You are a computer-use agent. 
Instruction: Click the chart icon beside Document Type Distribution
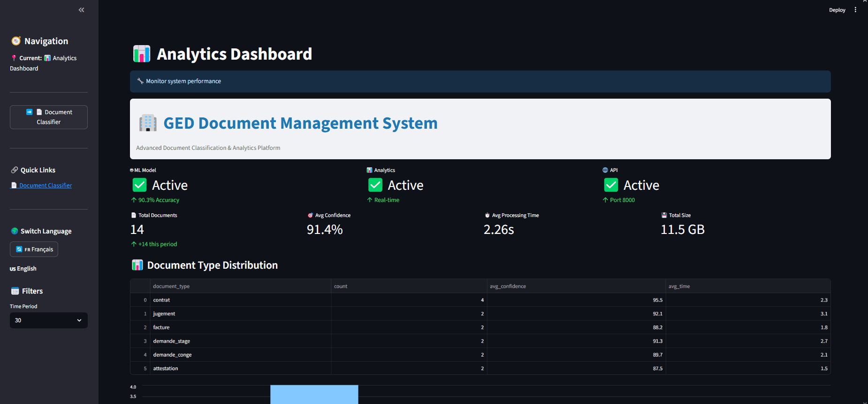tap(137, 265)
